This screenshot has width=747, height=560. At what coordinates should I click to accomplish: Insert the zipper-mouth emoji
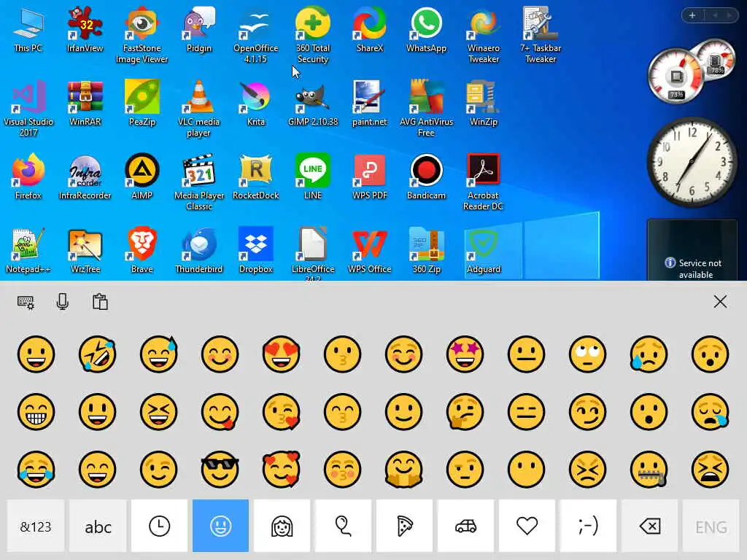(649, 470)
